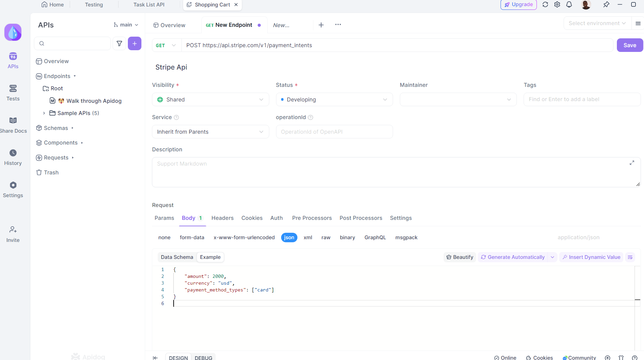Viewport: 644px width, 360px height.
Task: Open Settings in the left sidebar
Action: 13,190
